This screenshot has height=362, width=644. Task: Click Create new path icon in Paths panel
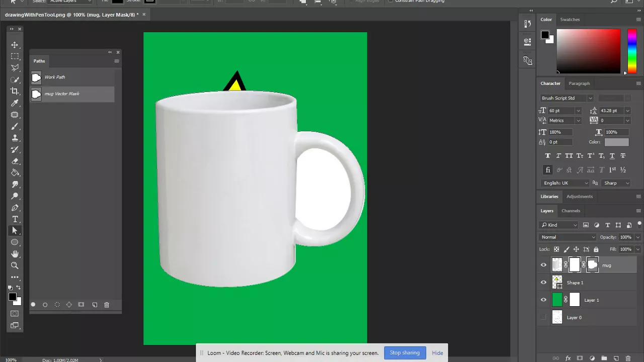point(95,305)
